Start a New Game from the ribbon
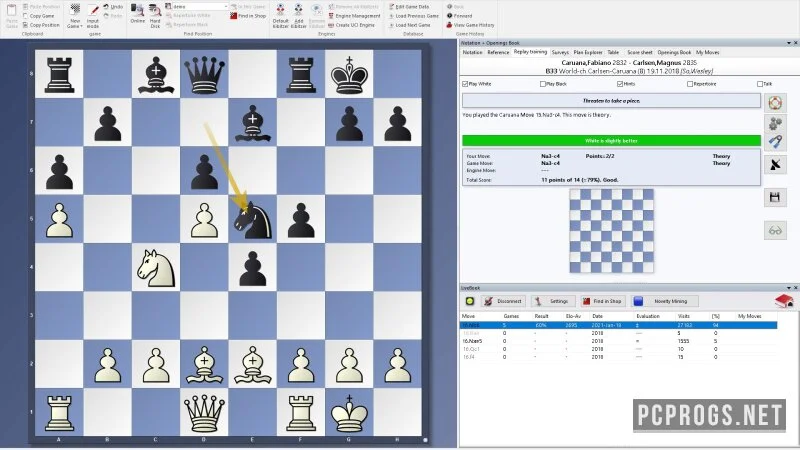 [74, 16]
